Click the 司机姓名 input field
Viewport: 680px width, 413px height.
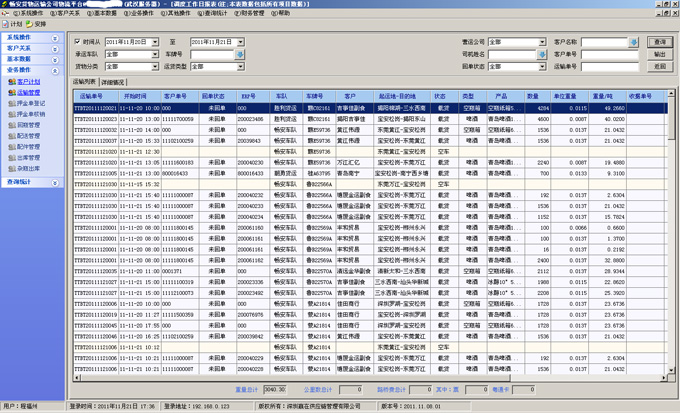pyautogui.click(x=512, y=54)
